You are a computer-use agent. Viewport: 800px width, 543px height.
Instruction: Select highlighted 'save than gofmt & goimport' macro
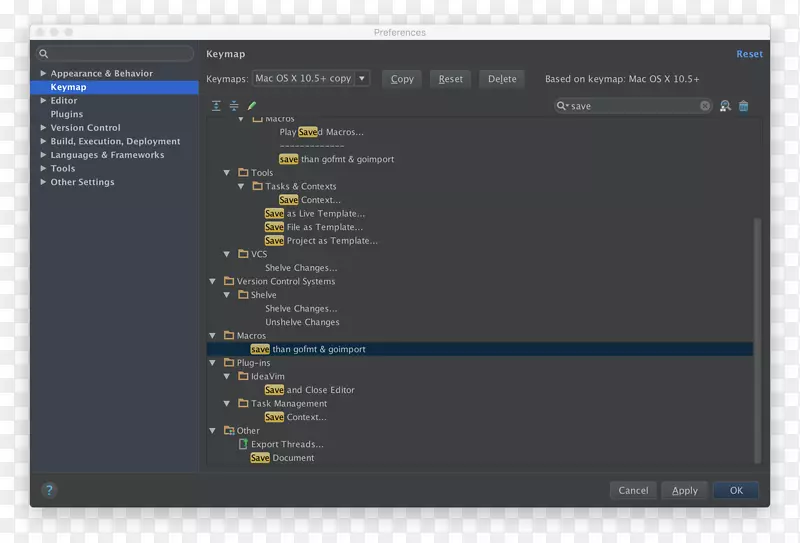(x=480, y=349)
